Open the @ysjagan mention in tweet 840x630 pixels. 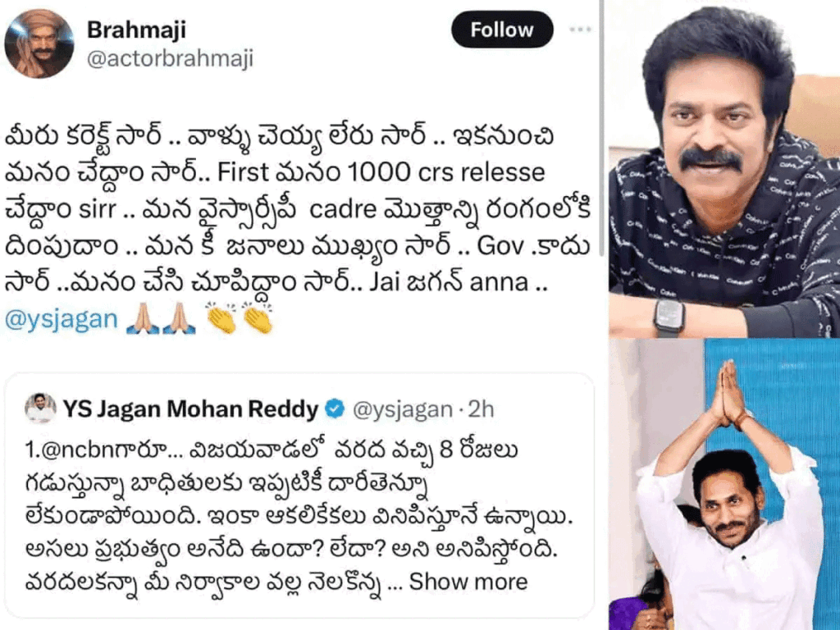[61, 319]
